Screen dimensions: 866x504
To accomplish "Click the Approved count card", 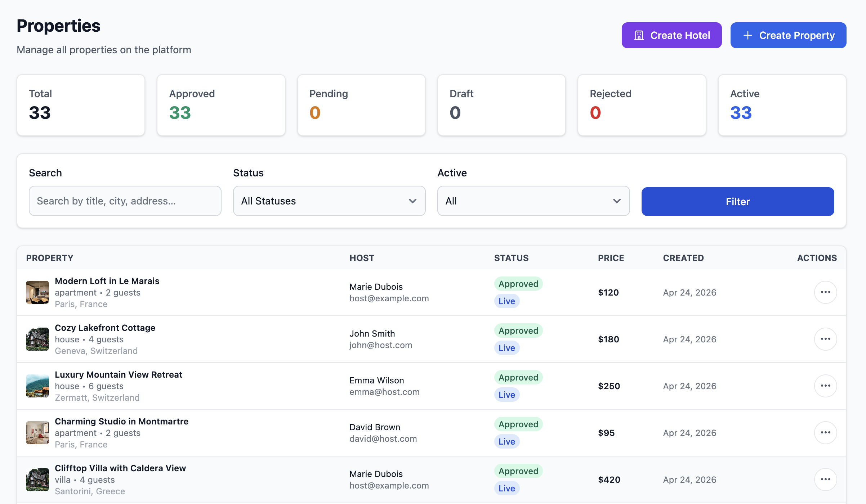I will [221, 105].
